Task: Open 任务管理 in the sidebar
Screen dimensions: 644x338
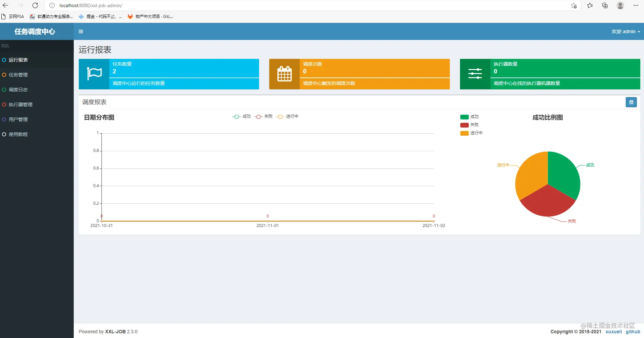Action: click(18, 75)
